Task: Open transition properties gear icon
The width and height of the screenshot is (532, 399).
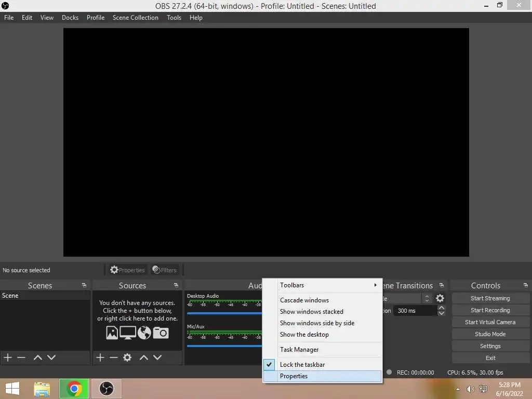Action: [x=440, y=298]
